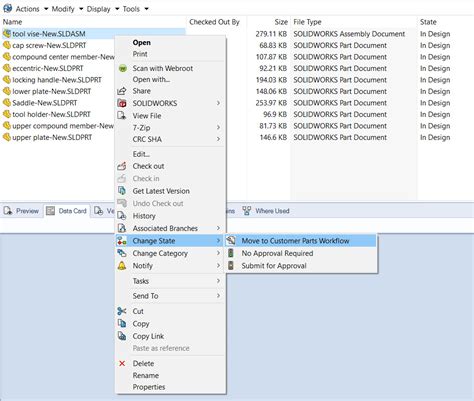Click the Share icon in context menu
The image size is (474, 401).
coord(122,91)
